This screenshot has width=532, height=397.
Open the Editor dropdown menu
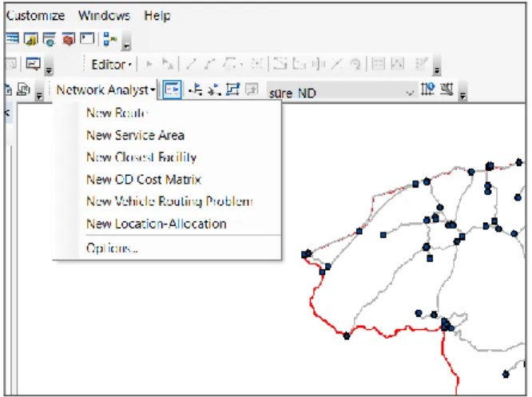point(111,64)
